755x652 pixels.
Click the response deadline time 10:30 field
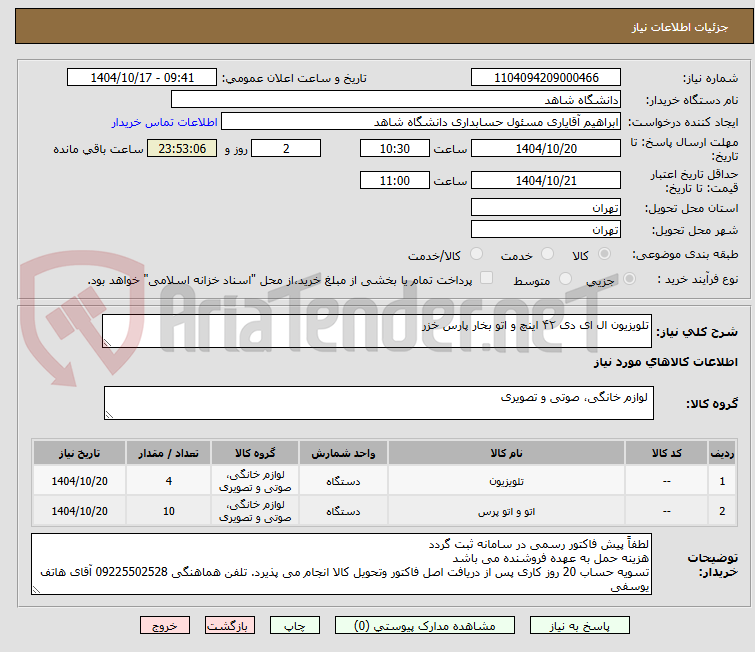pos(394,148)
